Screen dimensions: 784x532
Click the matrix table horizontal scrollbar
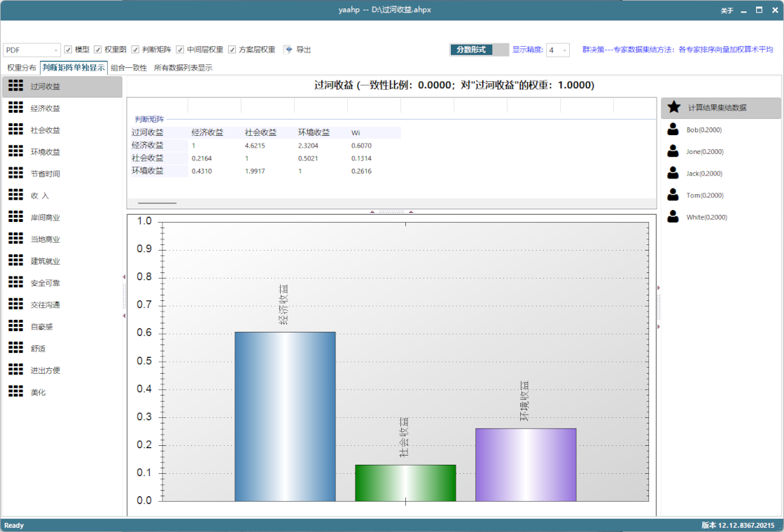157,203
